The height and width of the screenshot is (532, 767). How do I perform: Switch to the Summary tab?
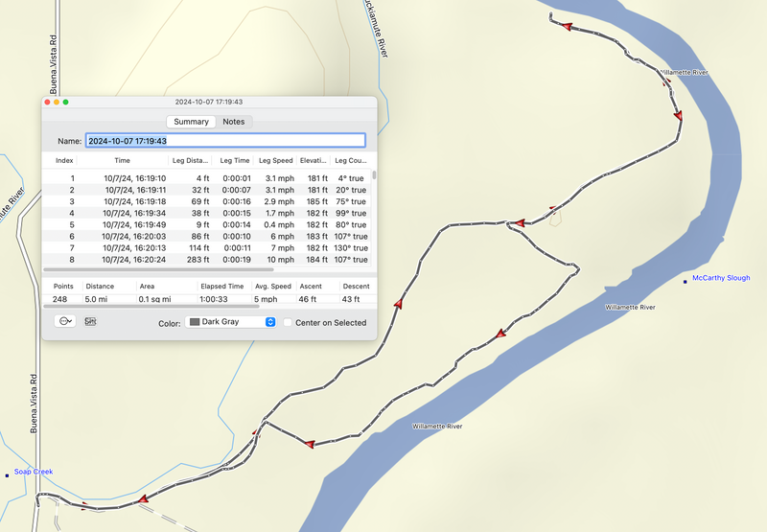191,122
